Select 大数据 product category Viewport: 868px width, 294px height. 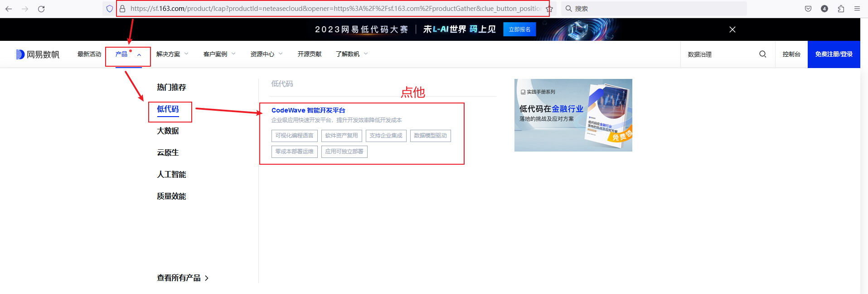pyautogui.click(x=168, y=131)
